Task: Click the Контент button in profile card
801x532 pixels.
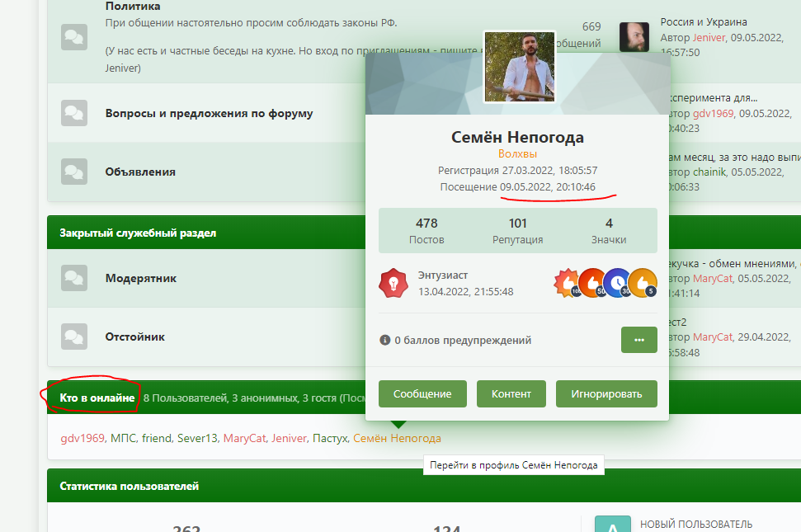Action: 511,393
